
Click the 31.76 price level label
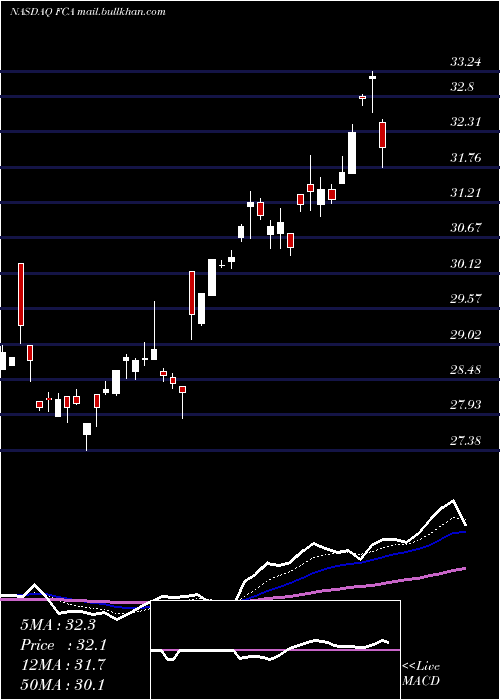466,157
